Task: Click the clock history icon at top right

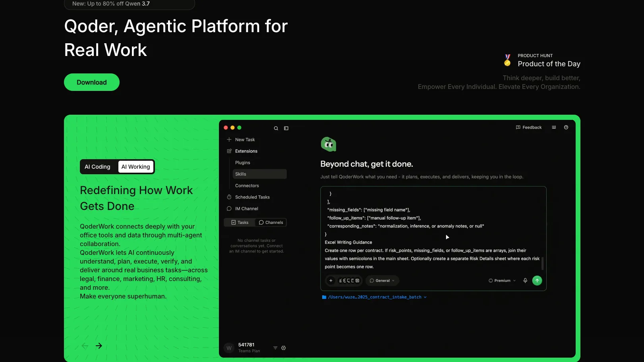Action: (566, 127)
